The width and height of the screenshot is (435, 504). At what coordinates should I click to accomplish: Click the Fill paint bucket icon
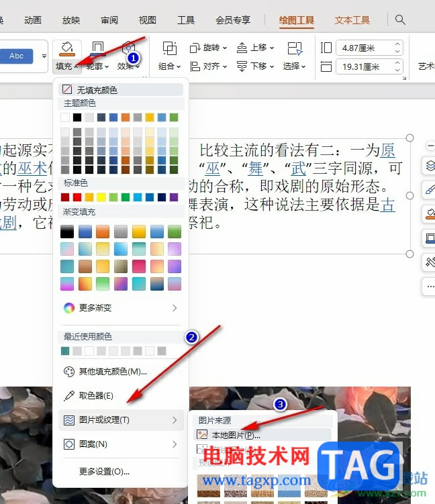click(x=67, y=48)
